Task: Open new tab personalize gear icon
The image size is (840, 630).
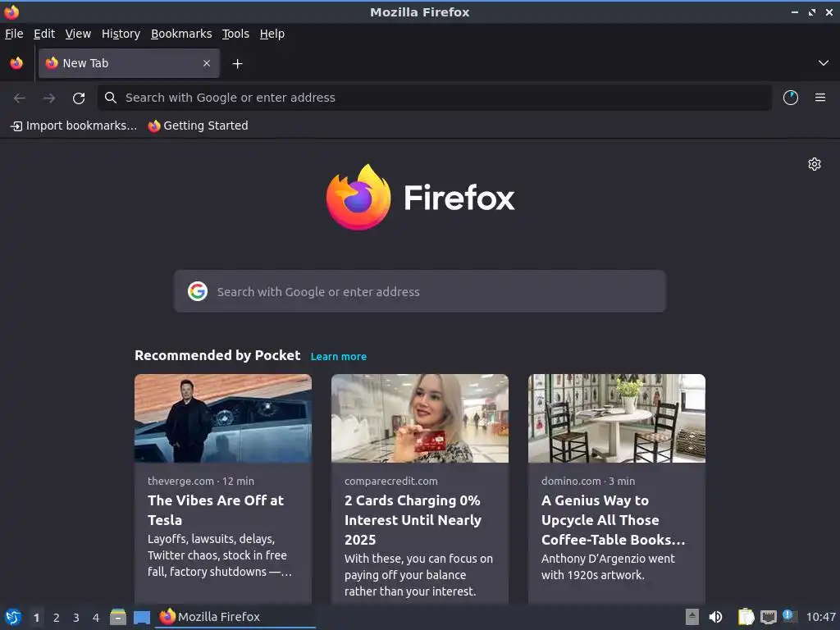Action: point(815,164)
